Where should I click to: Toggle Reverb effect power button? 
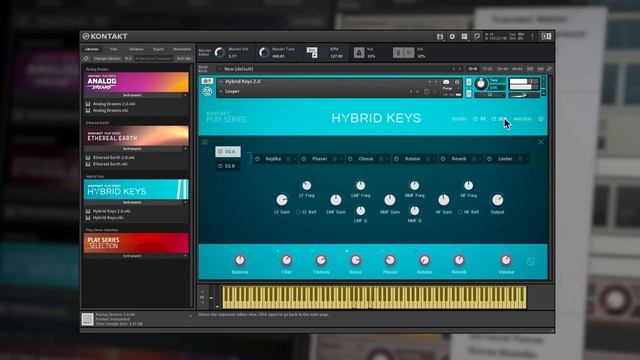tap(443, 159)
